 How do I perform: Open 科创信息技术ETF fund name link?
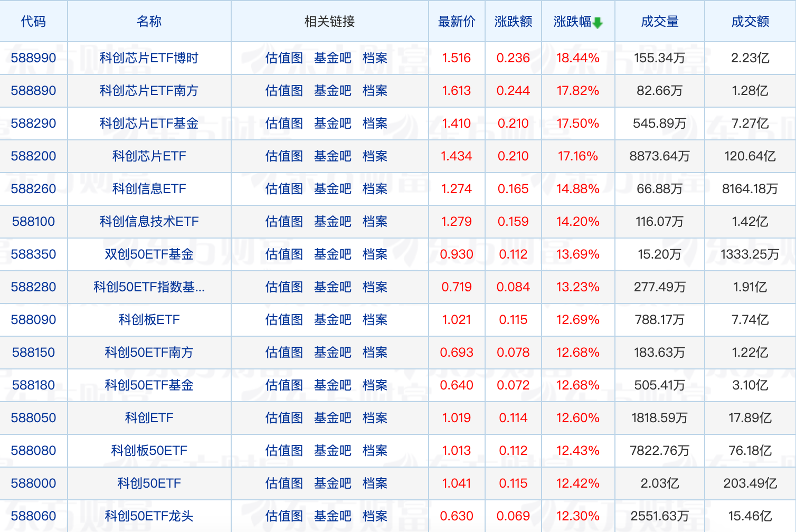(x=149, y=222)
